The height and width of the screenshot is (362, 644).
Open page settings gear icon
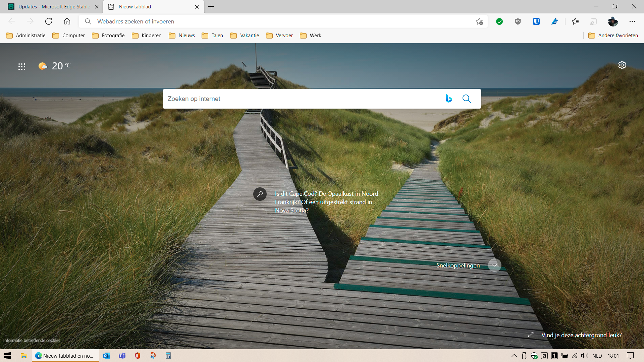[622, 65]
